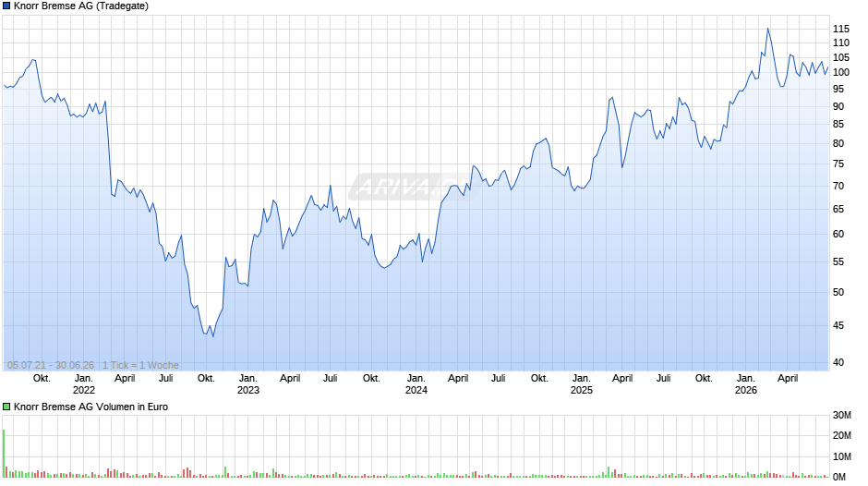Click the 55 price axis label
The width and height of the screenshot is (868, 486).
[x=838, y=261]
